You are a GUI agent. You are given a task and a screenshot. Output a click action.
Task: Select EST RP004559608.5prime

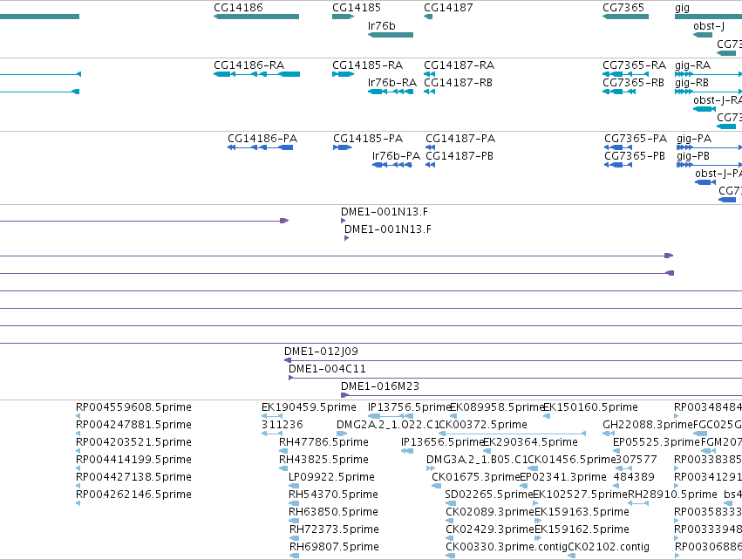pyautogui.click(x=133, y=407)
